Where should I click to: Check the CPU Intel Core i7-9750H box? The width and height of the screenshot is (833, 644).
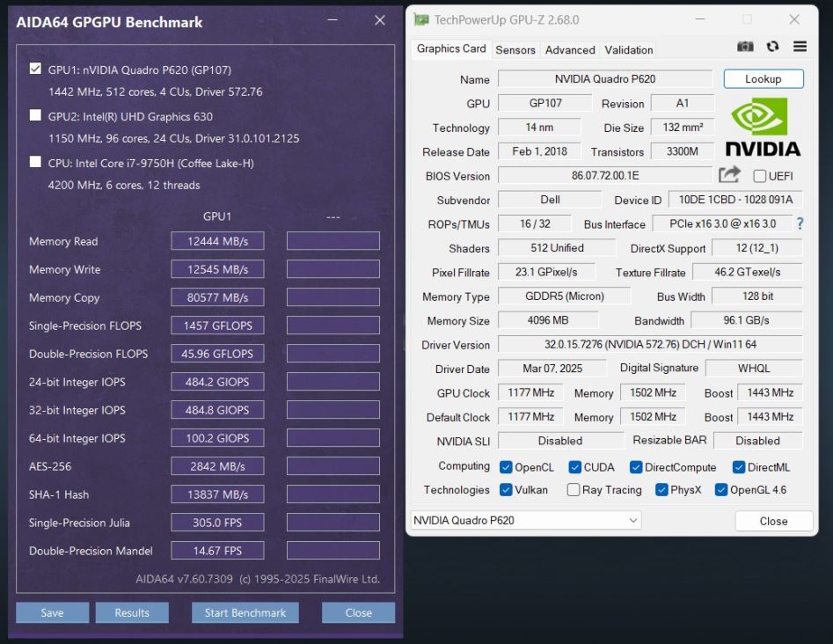[x=36, y=163]
